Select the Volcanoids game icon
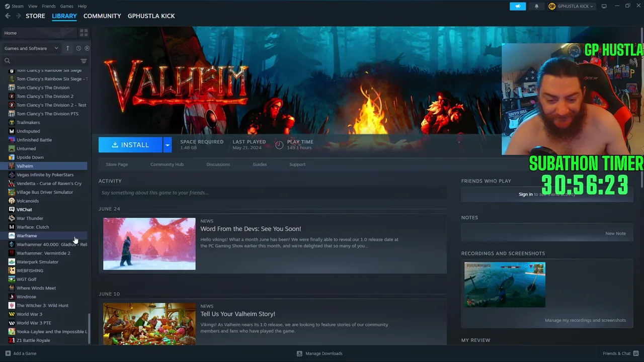 click(x=12, y=201)
